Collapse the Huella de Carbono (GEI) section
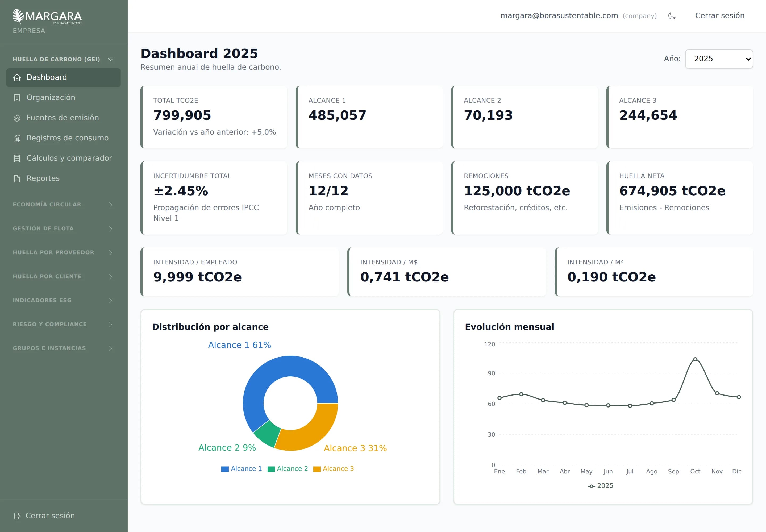The image size is (766, 532). tap(63, 59)
